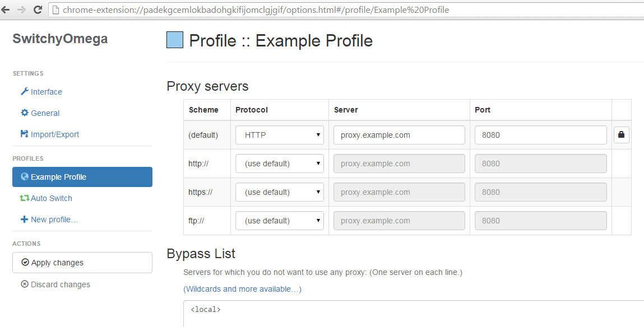644x327 pixels.
Task: Expand the http:// protocol dropdown
Action: (x=279, y=163)
